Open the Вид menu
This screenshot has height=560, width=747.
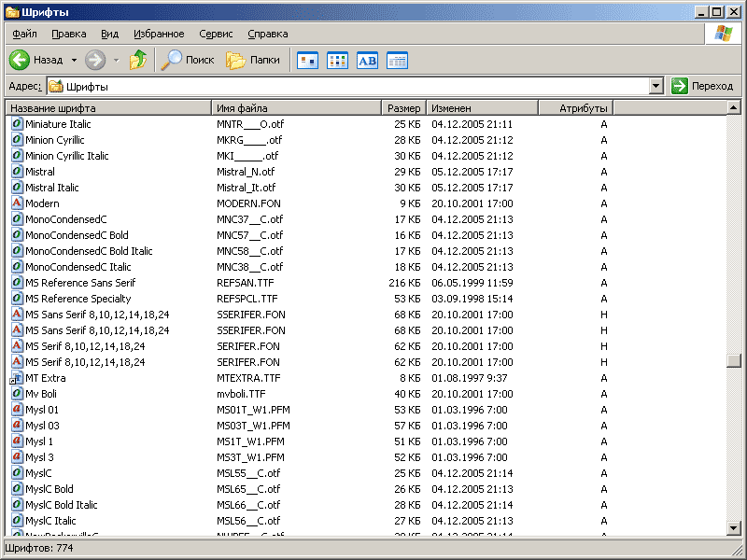point(109,34)
